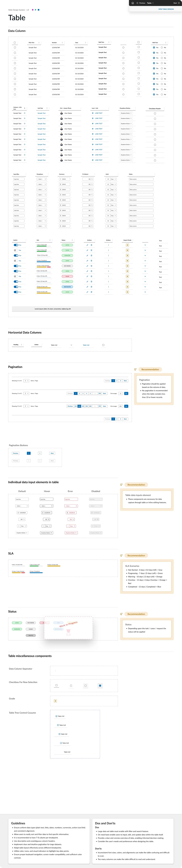182x868 pixels.
Task: Click the Error column Input box field
Action: pyautogui.click(x=71, y=499)
